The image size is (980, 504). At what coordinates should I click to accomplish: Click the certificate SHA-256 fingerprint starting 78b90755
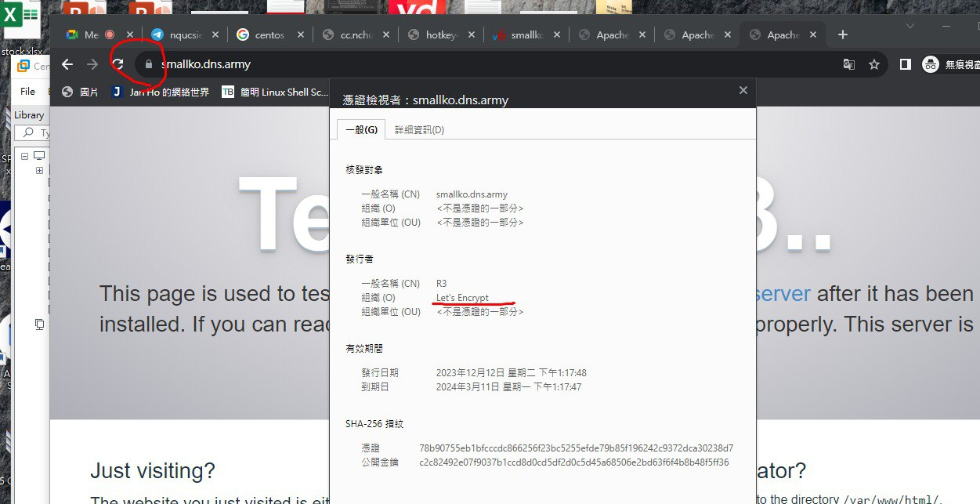pos(576,448)
